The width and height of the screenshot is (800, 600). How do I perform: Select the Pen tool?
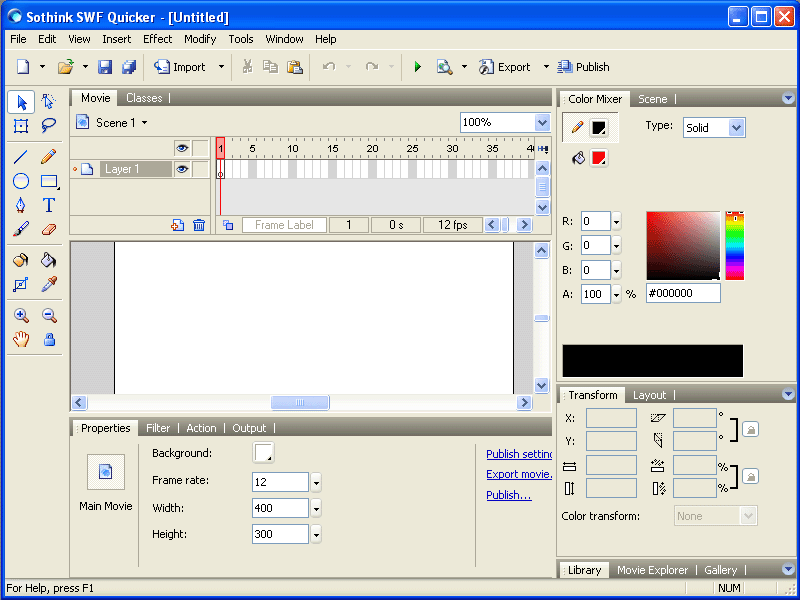point(21,205)
